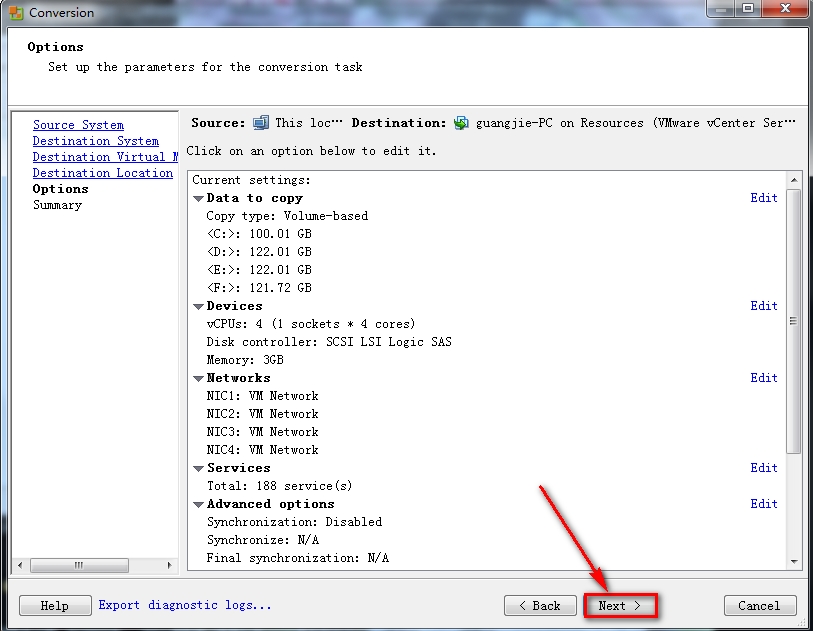Close the Conversion window

coord(785,8)
